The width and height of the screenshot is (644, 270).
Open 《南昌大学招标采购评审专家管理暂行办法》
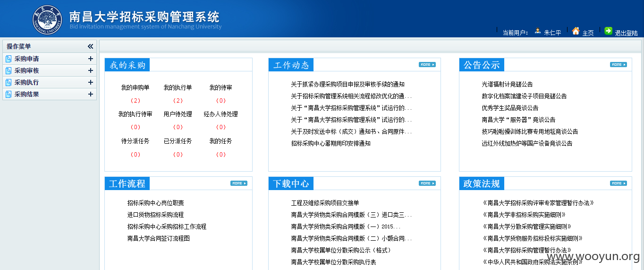pyautogui.click(x=538, y=203)
